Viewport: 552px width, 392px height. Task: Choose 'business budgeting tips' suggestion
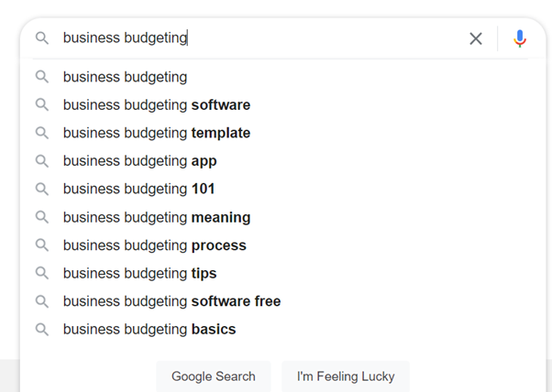coord(139,273)
